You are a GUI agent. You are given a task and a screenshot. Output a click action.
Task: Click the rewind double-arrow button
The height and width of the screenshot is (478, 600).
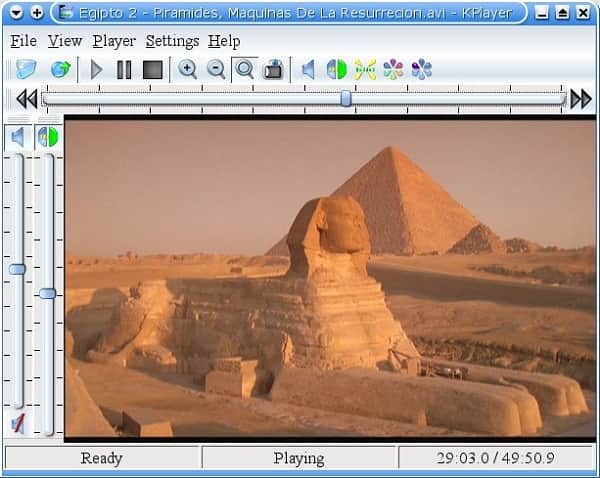point(26,98)
